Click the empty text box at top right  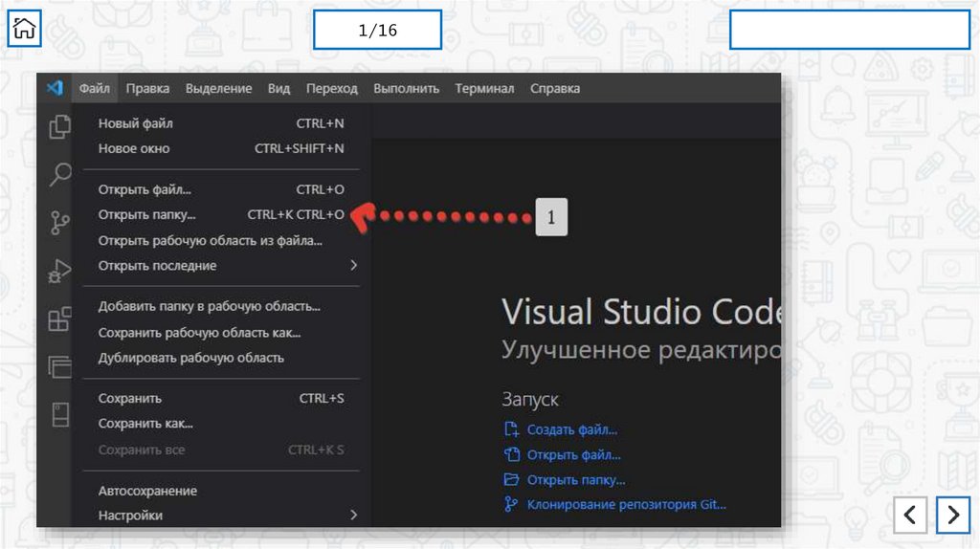[x=850, y=30]
